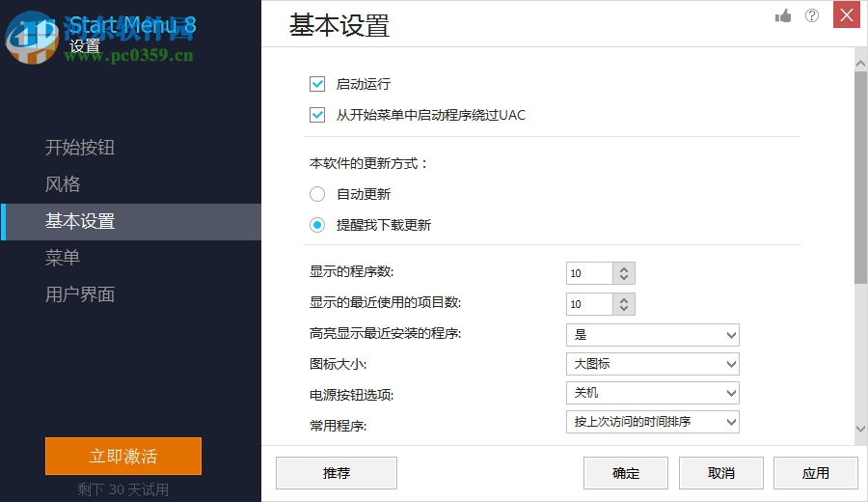
Task: Click the 本软件的更新方式 label
Action: pyautogui.click(x=368, y=163)
